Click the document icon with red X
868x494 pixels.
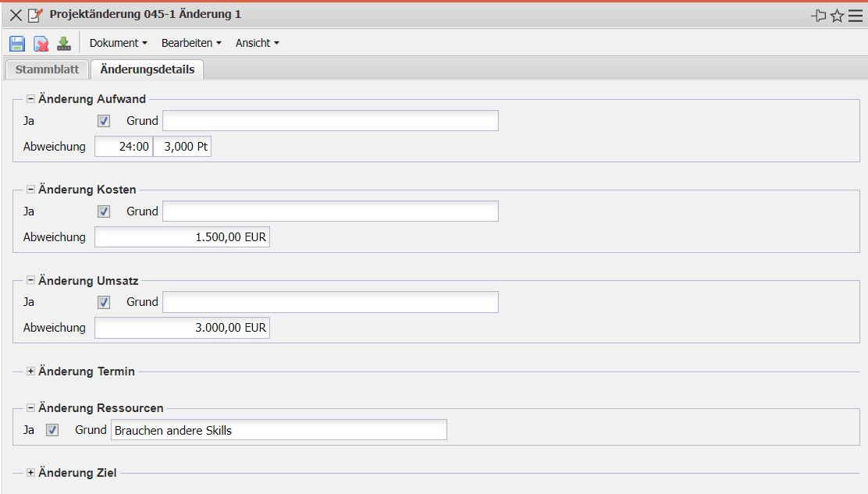tap(41, 44)
